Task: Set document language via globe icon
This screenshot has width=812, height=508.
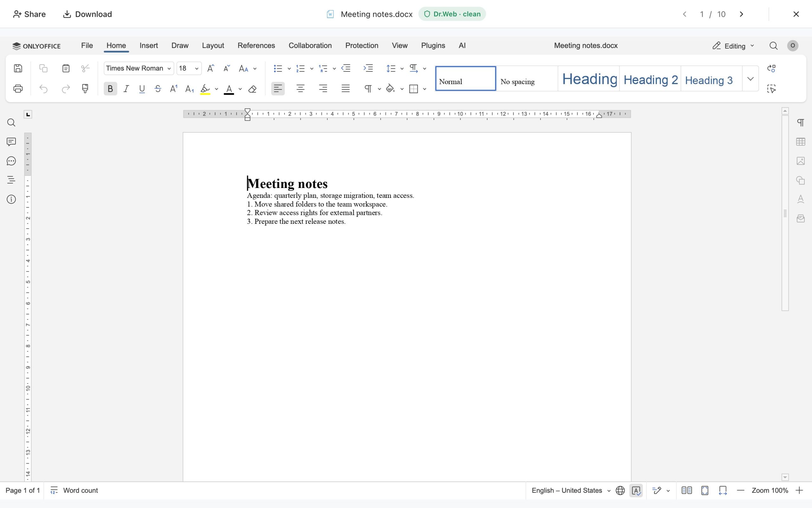Action: pyautogui.click(x=620, y=491)
